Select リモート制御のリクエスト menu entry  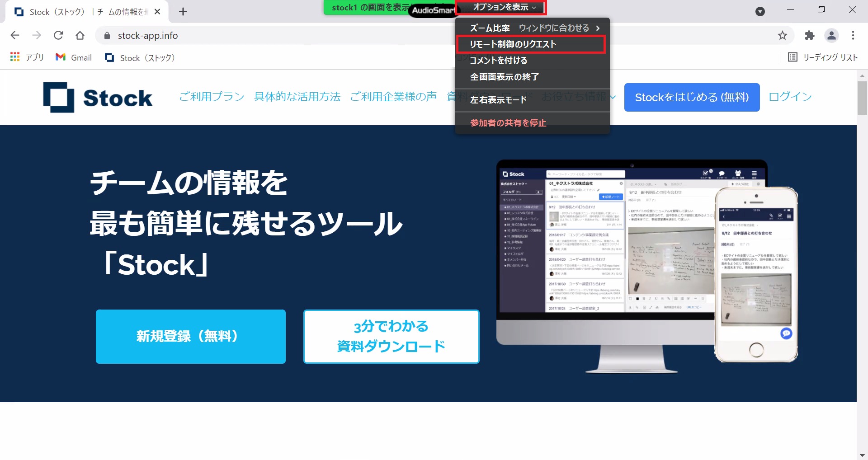pos(513,44)
